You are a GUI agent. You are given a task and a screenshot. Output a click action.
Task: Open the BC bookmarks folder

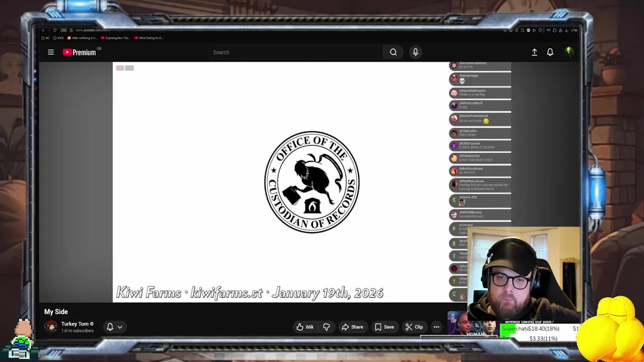pyautogui.click(x=46, y=38)
